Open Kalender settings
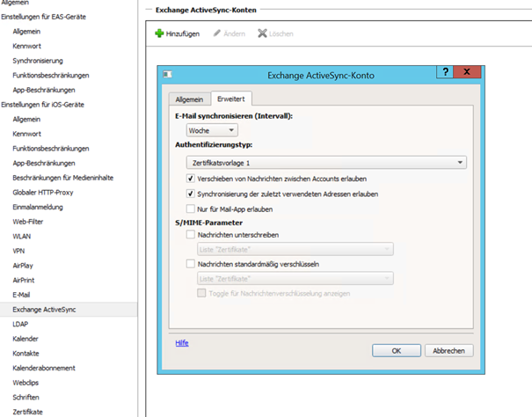 26,339
